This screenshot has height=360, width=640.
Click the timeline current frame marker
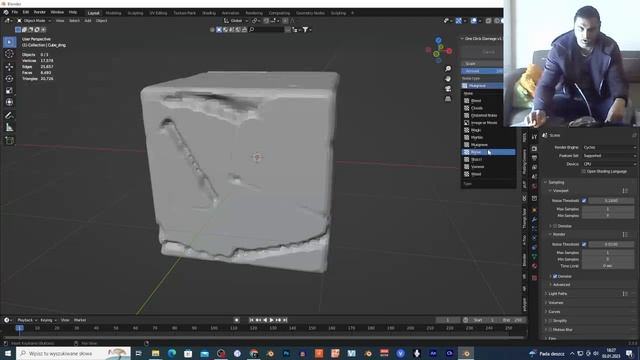[19, 328]
